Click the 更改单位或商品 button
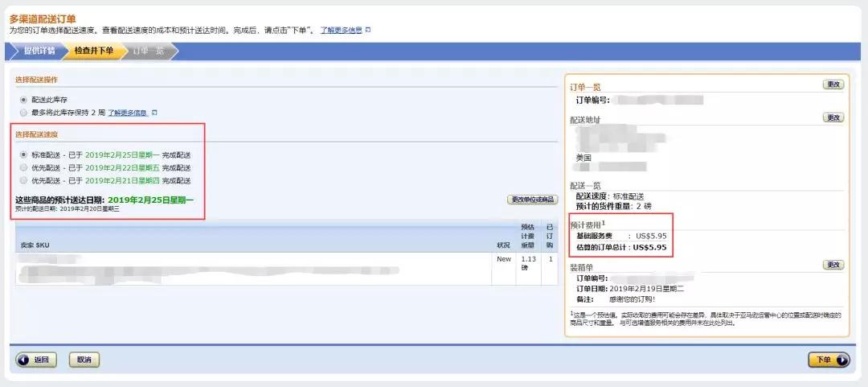This screenshot has height=387, width=868. coord(532,200)
